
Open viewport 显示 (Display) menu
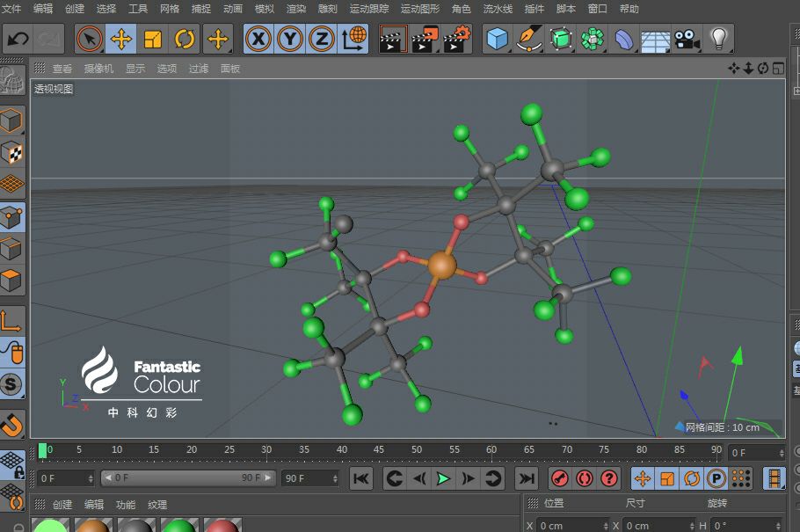click(x=135, y=69)
